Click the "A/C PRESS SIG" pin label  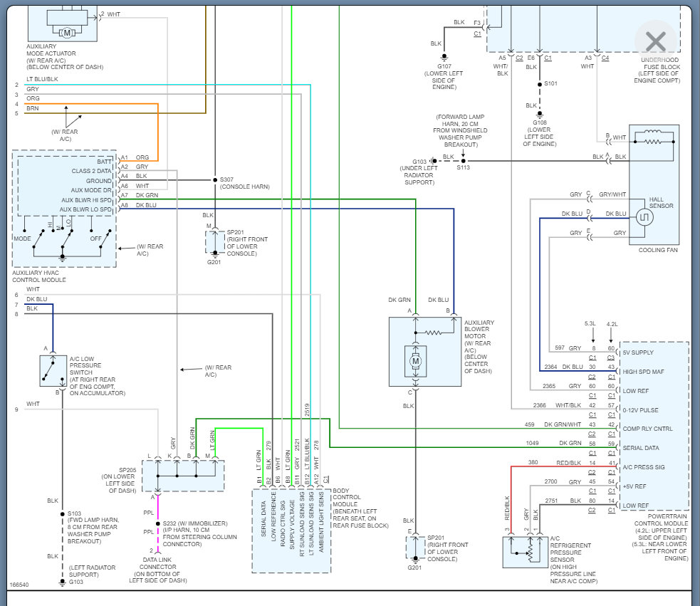point(644,467)
